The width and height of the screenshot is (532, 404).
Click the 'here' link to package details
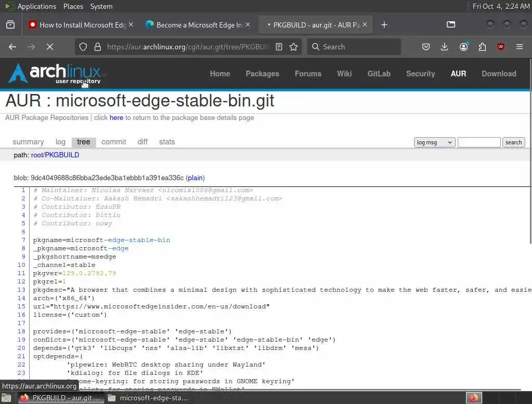pos(116,118)
